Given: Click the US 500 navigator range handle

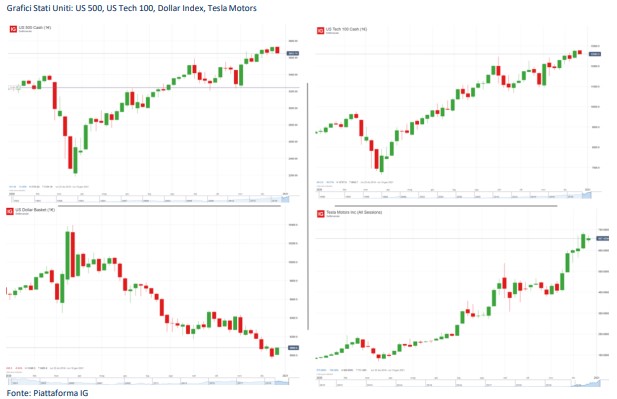Looking at the screenshot, I should (285, 199).
